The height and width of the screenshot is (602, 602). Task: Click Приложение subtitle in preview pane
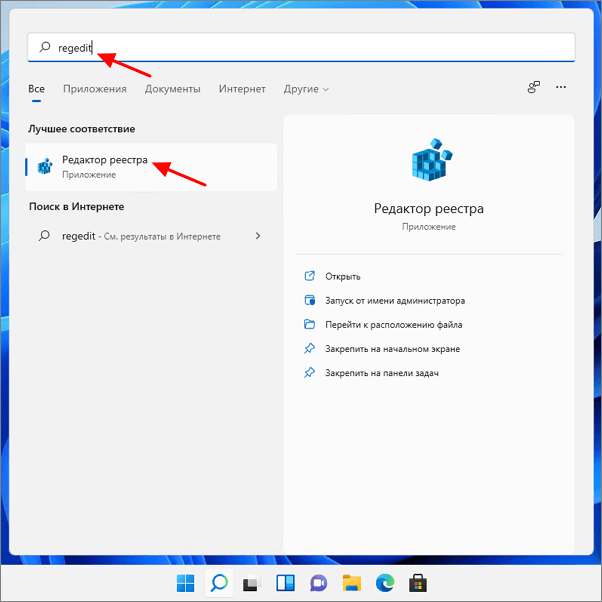pyautogui.click(x=429, y=227)
